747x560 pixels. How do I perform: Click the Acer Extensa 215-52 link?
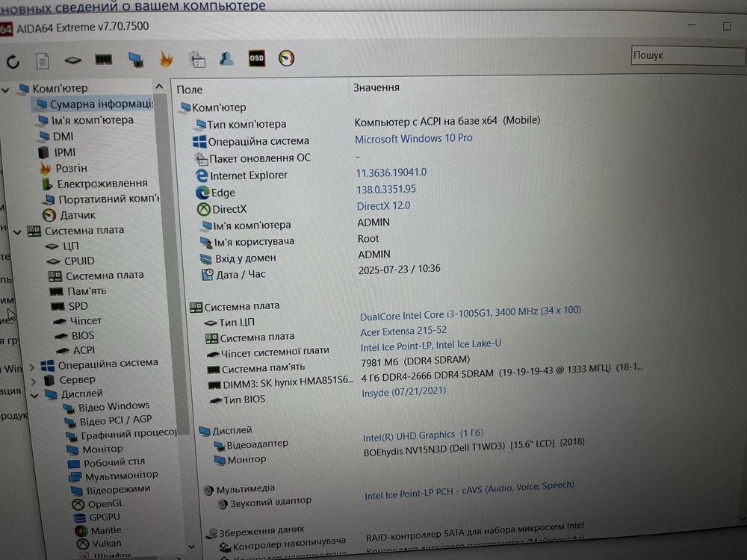tap(403, 331)
